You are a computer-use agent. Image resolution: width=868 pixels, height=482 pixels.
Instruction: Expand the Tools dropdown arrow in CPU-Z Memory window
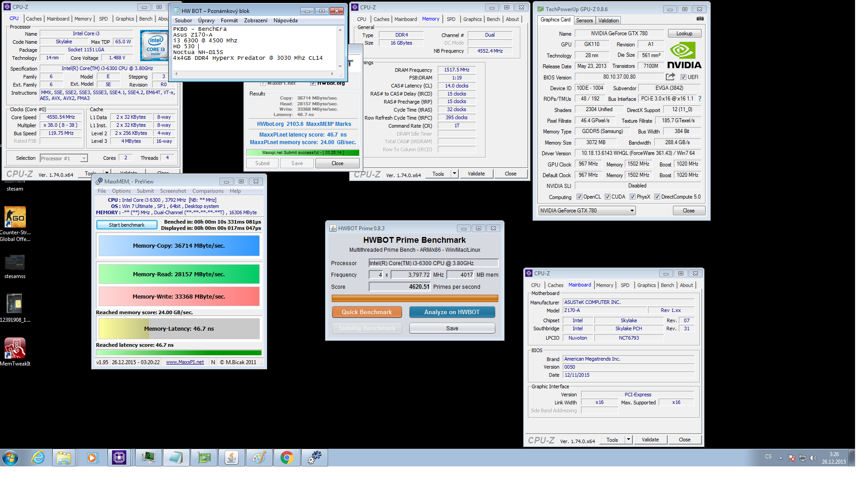coord(454,174)
